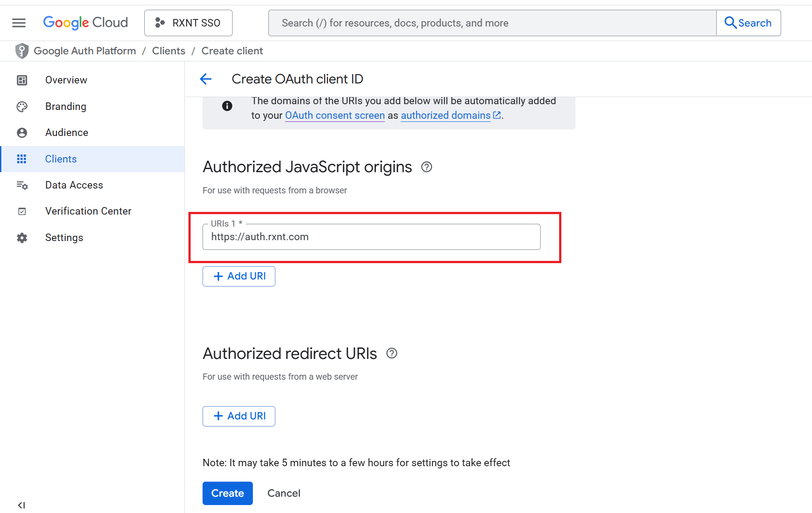This screenshot has height=513, width=812.
Task: Open help for Authorized redirect URIs
Action: coord(391,353)
